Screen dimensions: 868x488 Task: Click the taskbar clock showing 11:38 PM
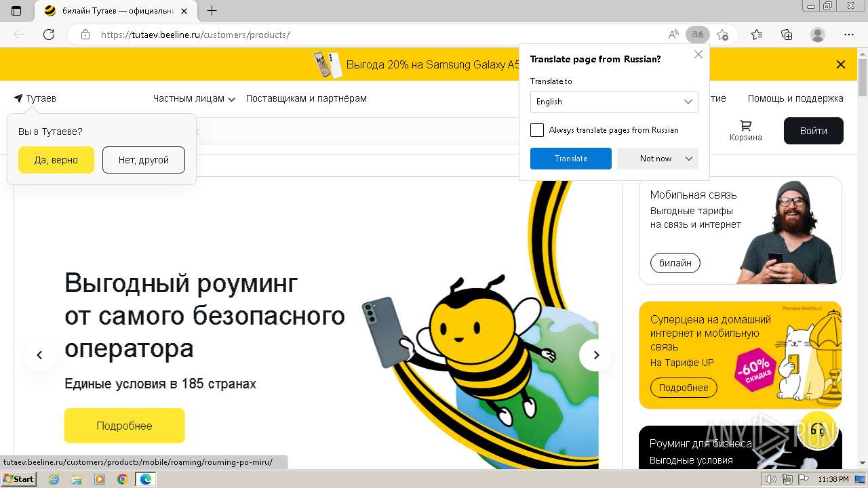click(833, 479)
